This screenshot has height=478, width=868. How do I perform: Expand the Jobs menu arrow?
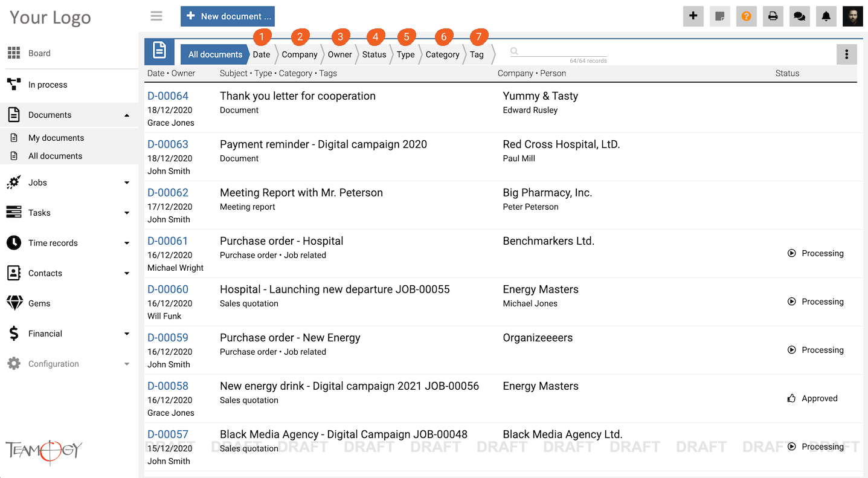(x=127, y=182)
